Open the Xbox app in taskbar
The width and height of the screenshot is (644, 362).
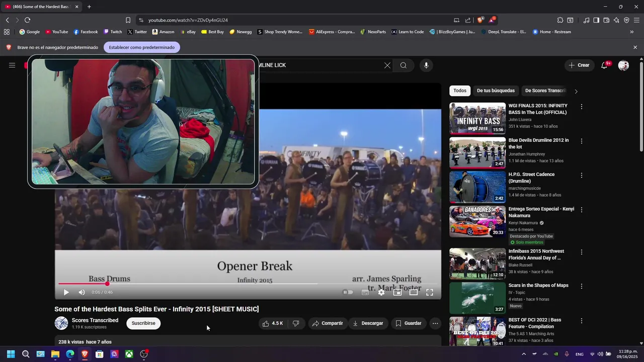(x=129, y=354)
